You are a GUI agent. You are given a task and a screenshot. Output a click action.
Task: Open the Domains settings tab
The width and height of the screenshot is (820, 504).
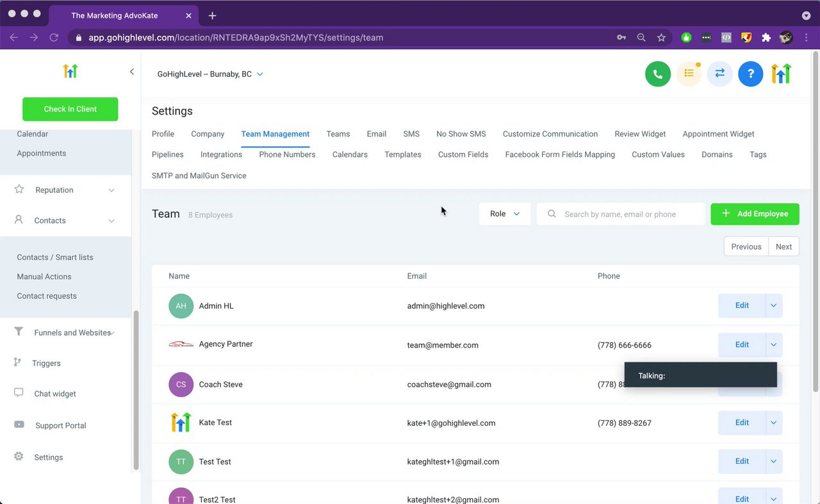[717, 154]
